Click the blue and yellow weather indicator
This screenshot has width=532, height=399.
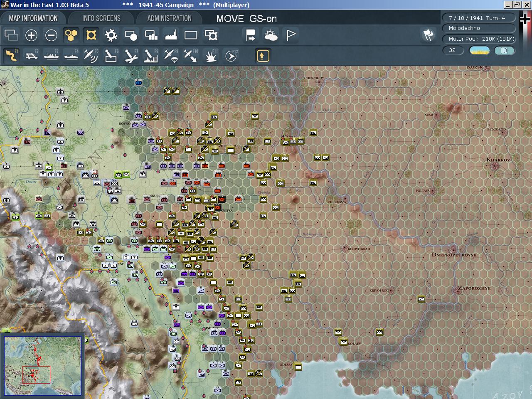479,51
